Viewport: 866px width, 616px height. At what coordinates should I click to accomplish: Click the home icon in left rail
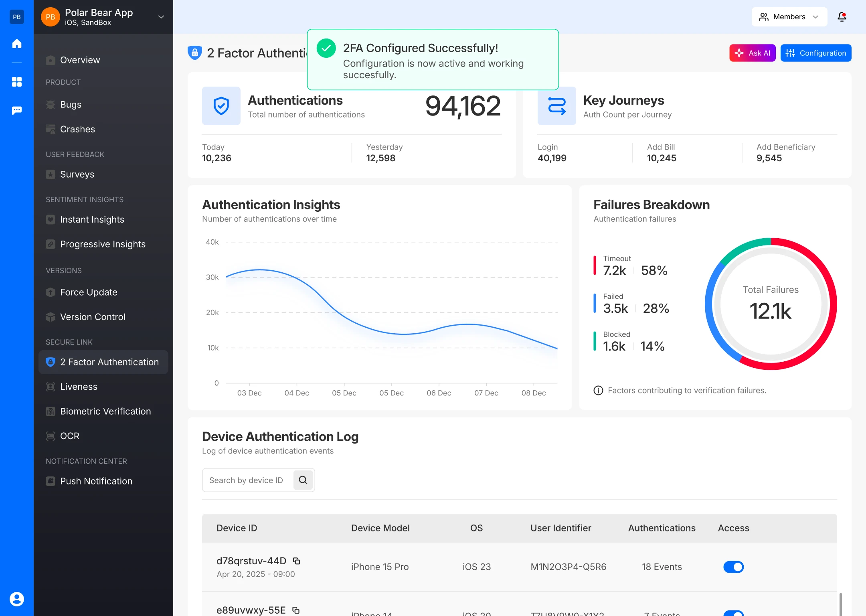point(17,43)
